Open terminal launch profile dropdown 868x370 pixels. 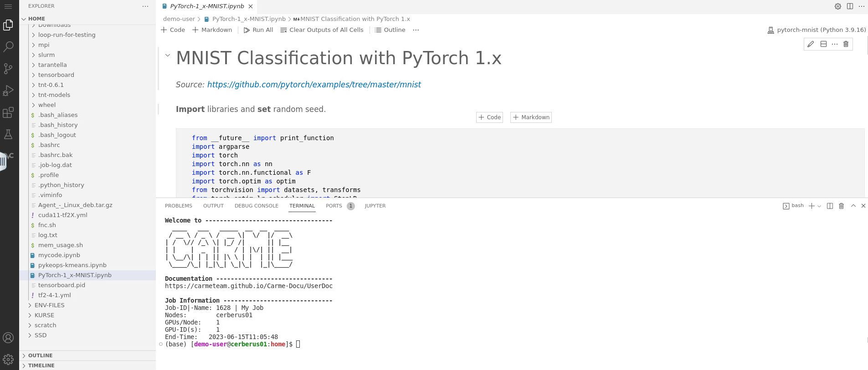click(x=819, y=206)
